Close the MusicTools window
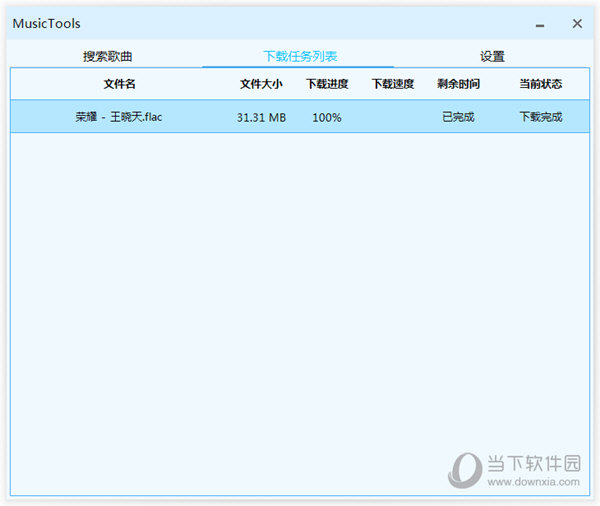600x506 pixels. tap(577, 24)
